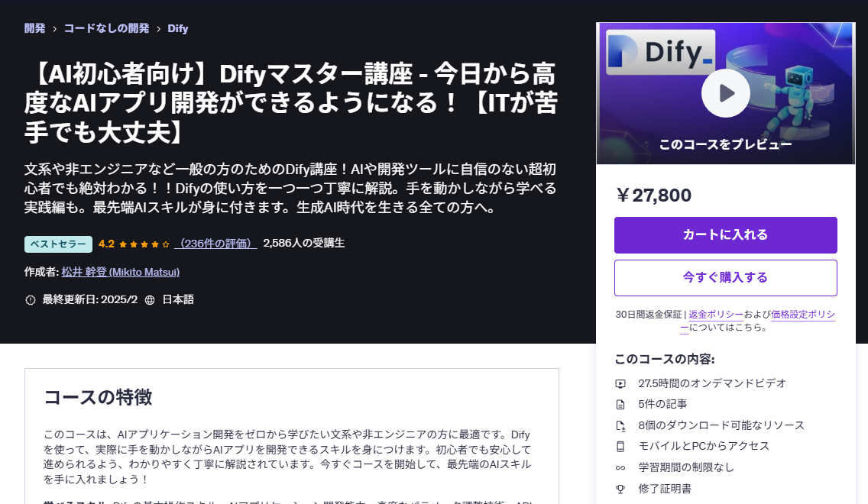
Task: Click 8個のダウンロード可能なリソース text
Action: click(x=721, y=425)
